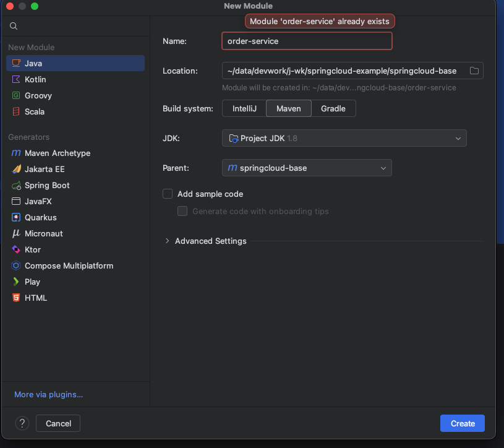Open the help dialog
The image size is (504, 448).
tap(22, 423)
